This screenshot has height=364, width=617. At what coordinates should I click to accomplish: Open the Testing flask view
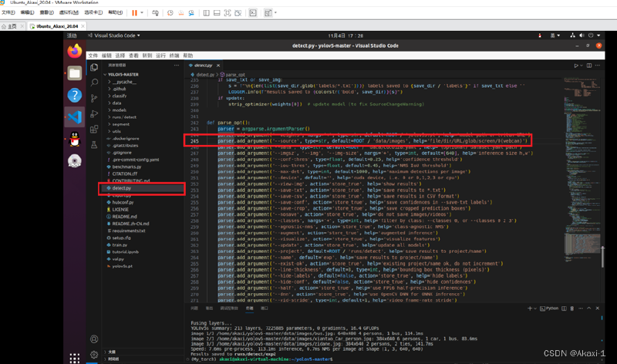94,144
